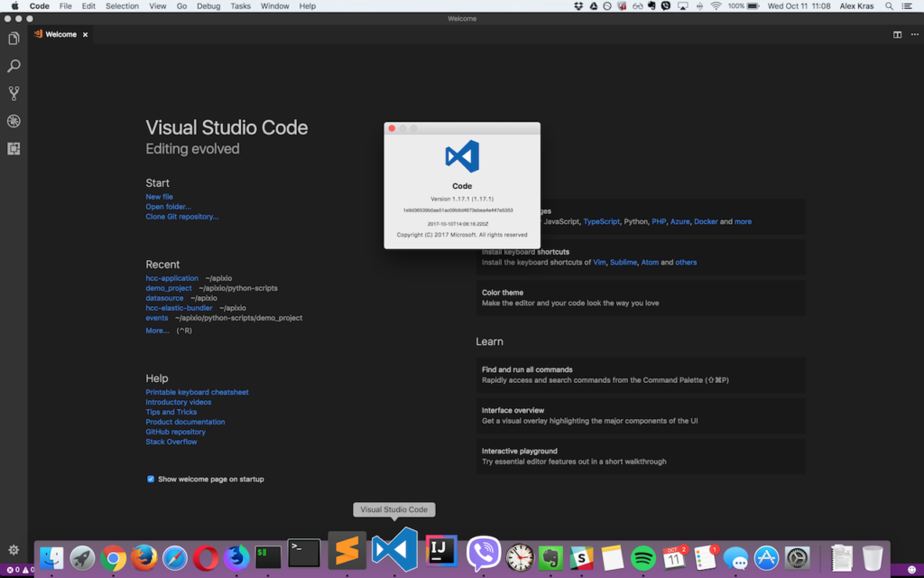Open the Source Control view
Viewport: 924px width, 578px height.
point(14,93)
